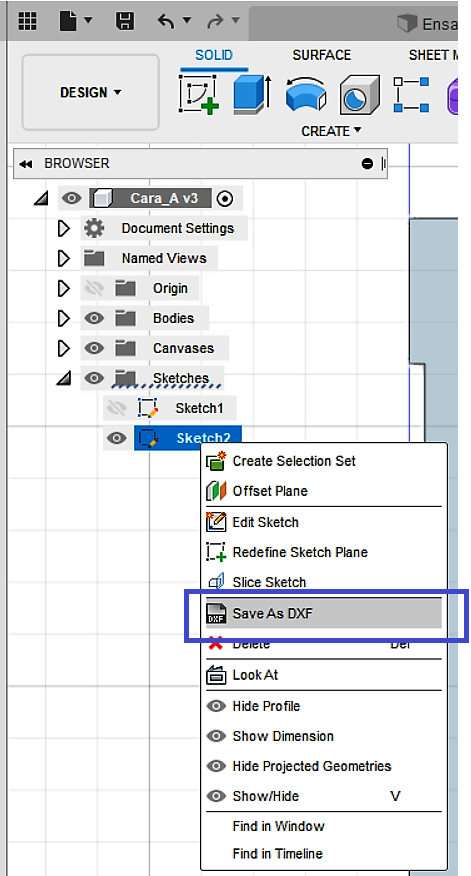
Task: Select the Extrude tool
Action: click(x=253, y=94)
